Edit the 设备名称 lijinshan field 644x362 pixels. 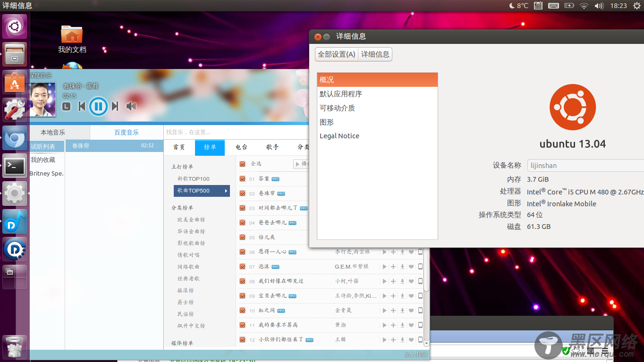point(585,166)
